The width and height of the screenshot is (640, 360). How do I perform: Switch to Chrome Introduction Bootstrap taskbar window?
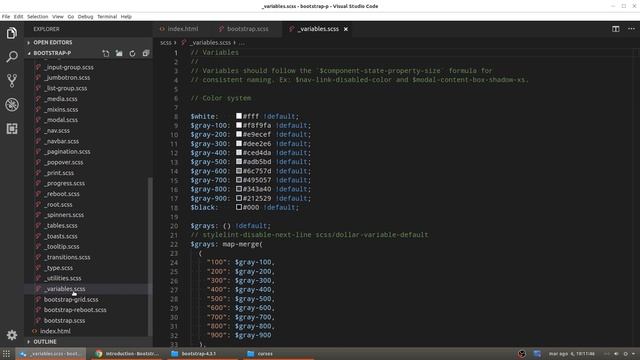(127, 353)
